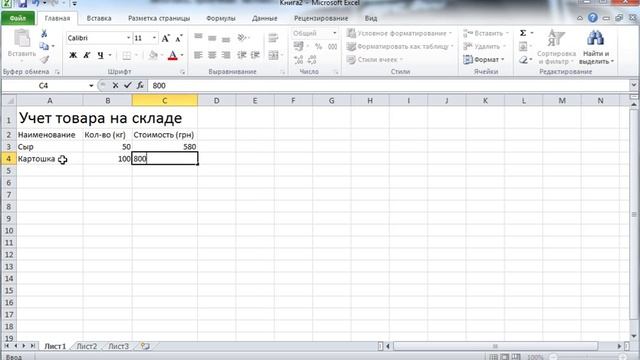Click the Save icon in Quick Access Toolbar
This screenshot has width=640, height=360.
tap(22, 4)
